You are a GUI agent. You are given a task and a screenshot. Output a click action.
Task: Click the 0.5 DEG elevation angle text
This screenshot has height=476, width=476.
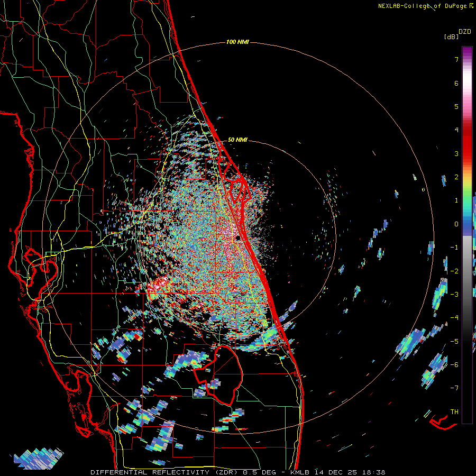(x=259, y=472)
